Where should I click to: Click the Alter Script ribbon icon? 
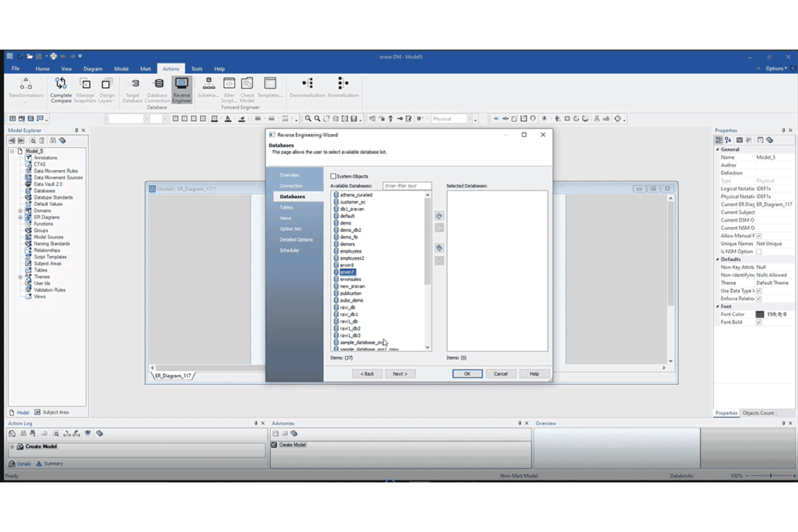coord(229,89)
